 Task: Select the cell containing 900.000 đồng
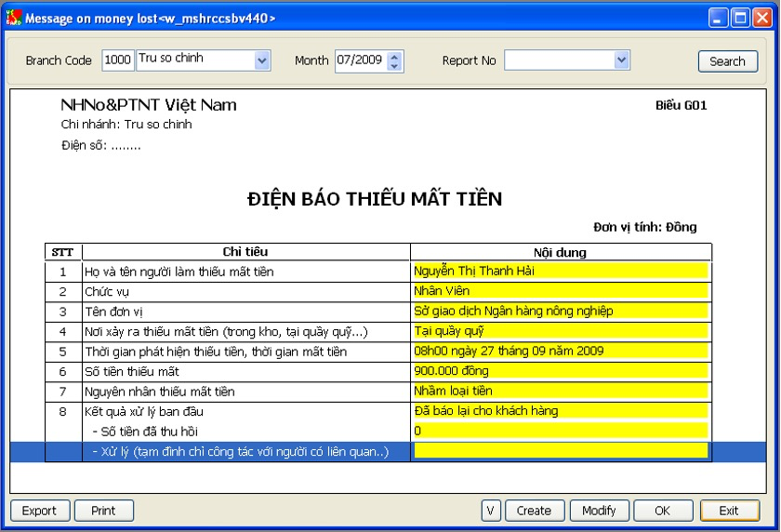pyautogui.click(x=561, y=371)
